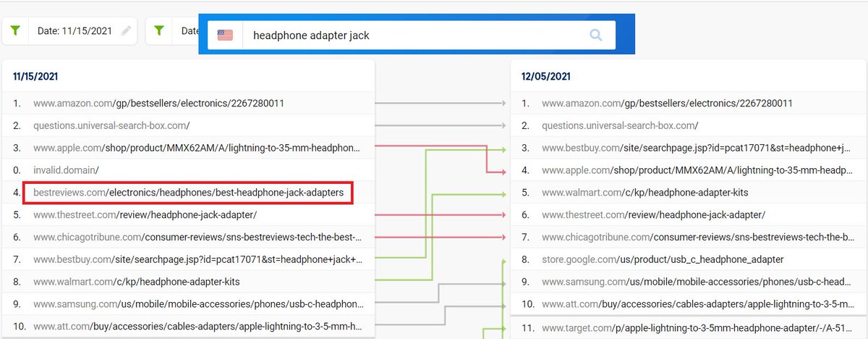Open att.com cables-adapters link in 11/15/2021 list
868x339 pixels.
point(197,325)
